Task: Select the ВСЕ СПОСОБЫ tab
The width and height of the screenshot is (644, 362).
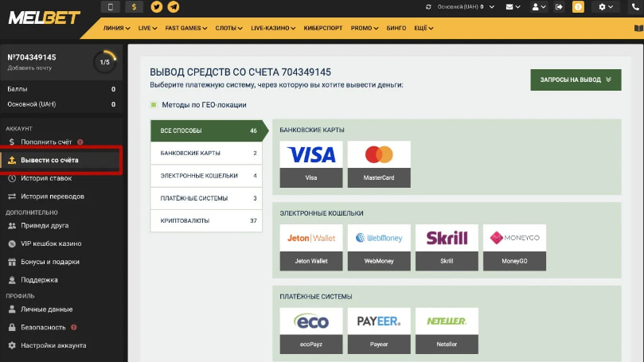Action: pos(209,130)
